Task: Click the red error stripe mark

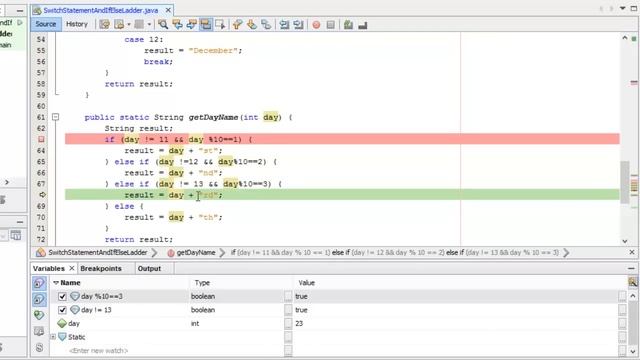Action: tap(634, 82)
